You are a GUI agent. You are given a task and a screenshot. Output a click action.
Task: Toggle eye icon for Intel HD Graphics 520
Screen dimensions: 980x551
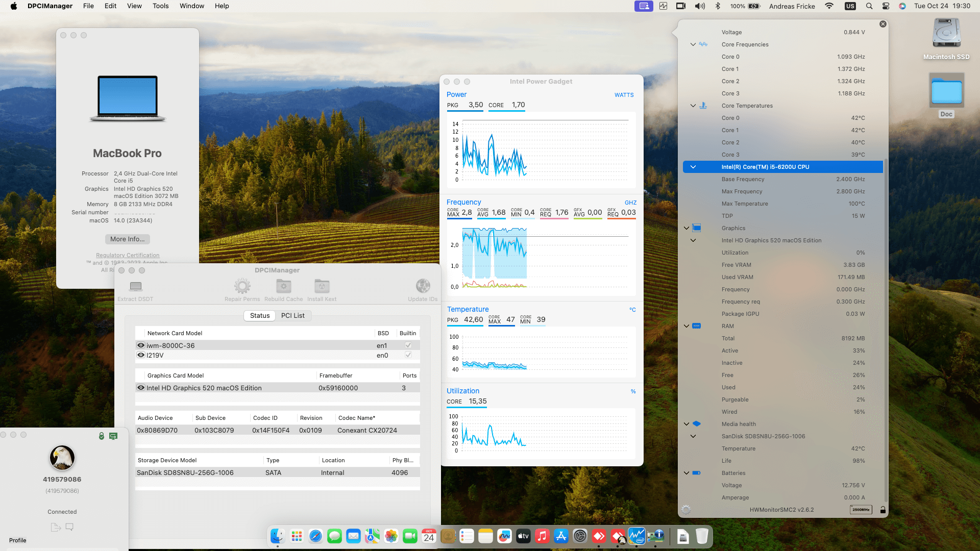(141, 388)
